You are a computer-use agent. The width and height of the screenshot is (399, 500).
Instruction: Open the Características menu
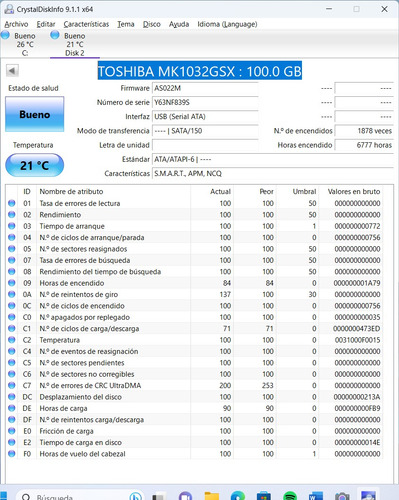86,24
